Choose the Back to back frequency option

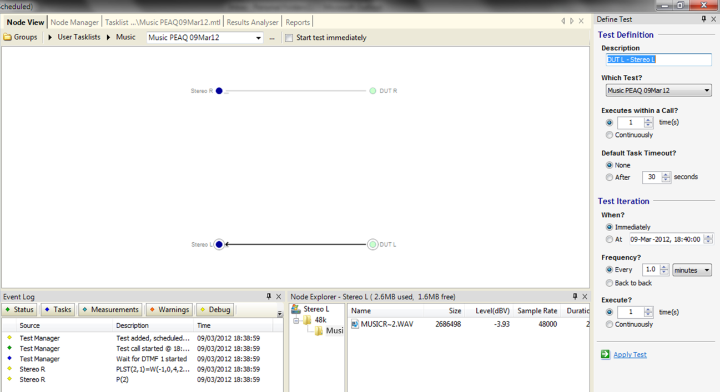(x=609, y=283)
